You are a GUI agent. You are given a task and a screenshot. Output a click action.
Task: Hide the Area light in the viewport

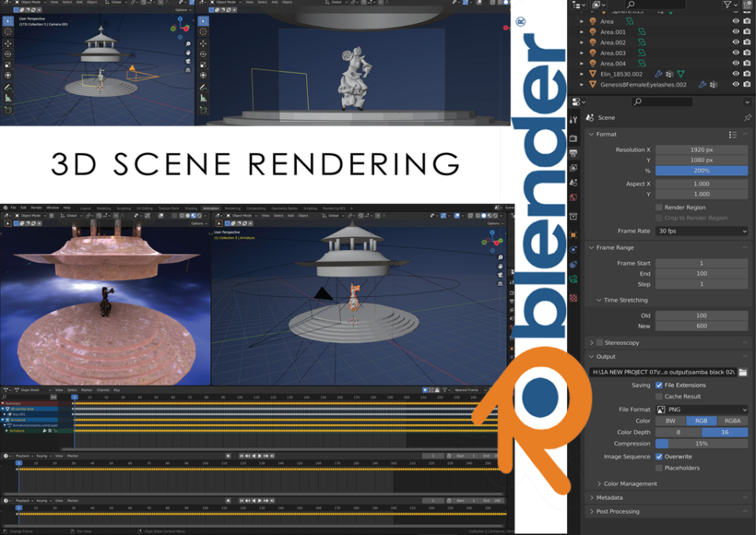pyautogui.click(x=736, y=20)
